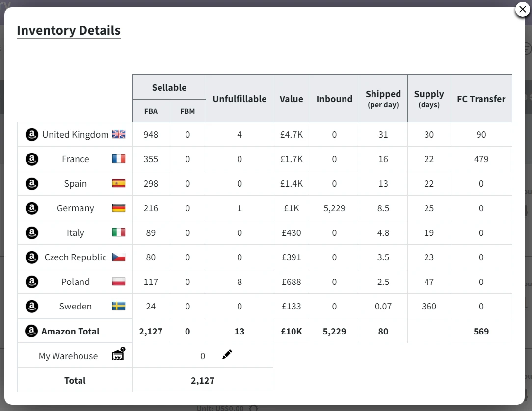The width and height of the screenshot is (532, 411).
Task: Click the Amazon Total FBA count 2,127
Action: 151,332
